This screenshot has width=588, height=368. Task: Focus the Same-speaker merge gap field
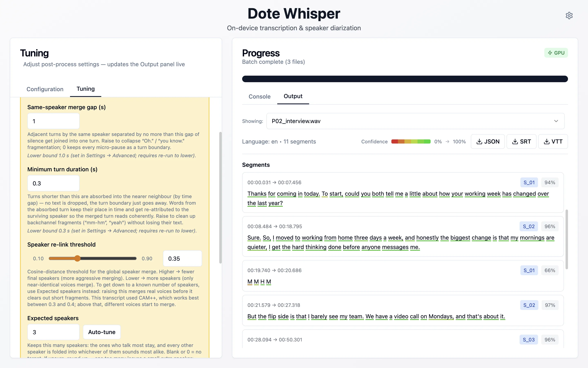(53, 121)
